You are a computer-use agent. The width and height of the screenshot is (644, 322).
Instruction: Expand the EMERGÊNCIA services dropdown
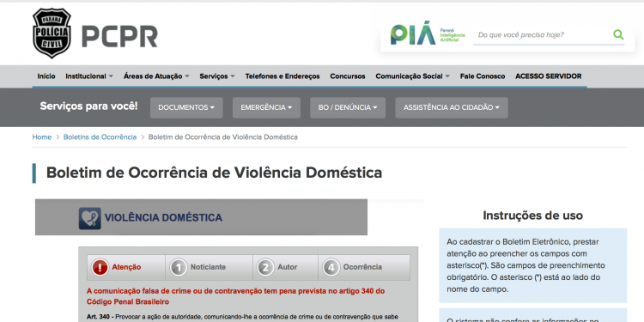point(266,107)
